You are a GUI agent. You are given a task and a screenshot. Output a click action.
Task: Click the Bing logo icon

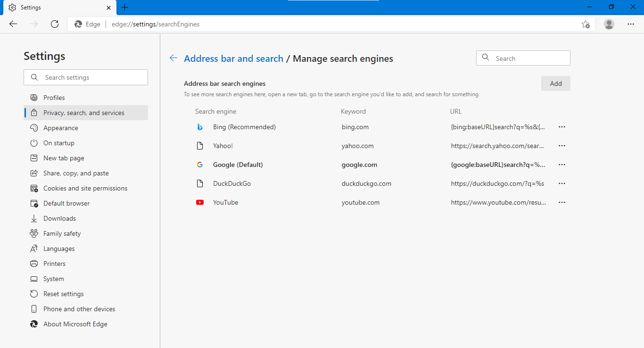coord(200,127)
